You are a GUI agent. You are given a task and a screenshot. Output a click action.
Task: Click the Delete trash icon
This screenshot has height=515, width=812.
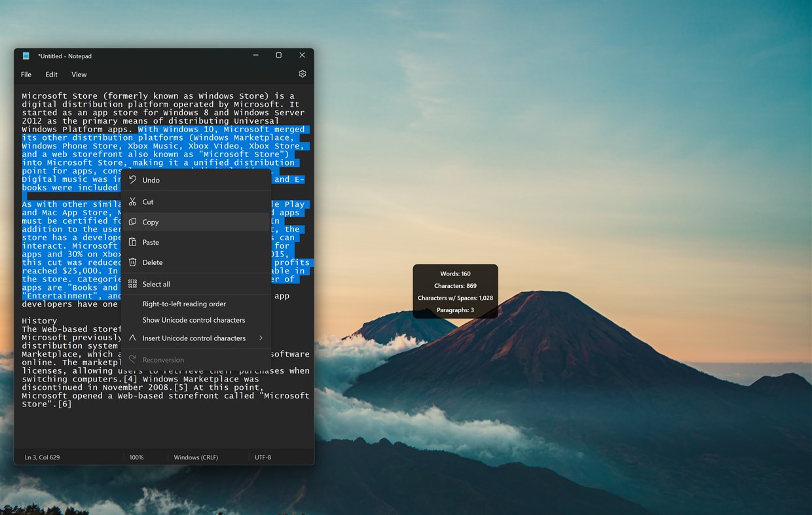tap(134, 262)
